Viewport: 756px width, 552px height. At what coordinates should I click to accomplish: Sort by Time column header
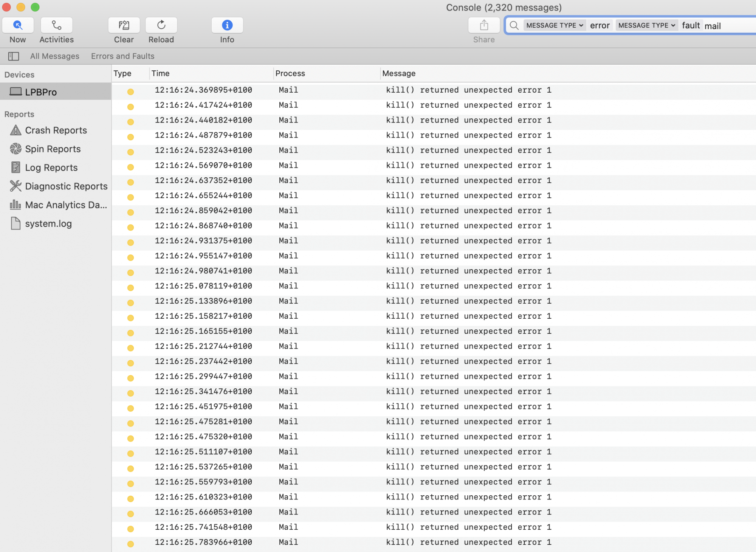pyautogui.click(x=161, y=73)
